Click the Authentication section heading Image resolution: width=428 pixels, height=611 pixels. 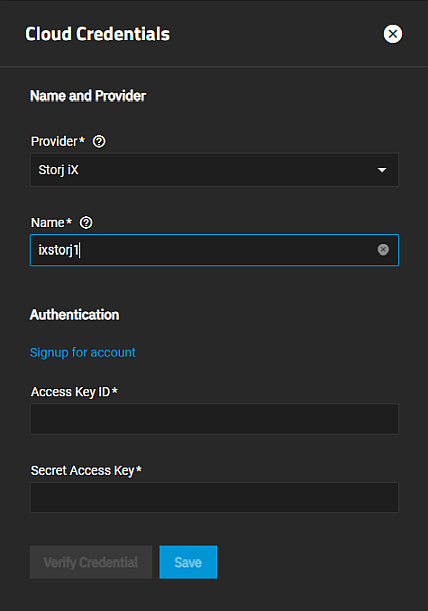[74, 315]
